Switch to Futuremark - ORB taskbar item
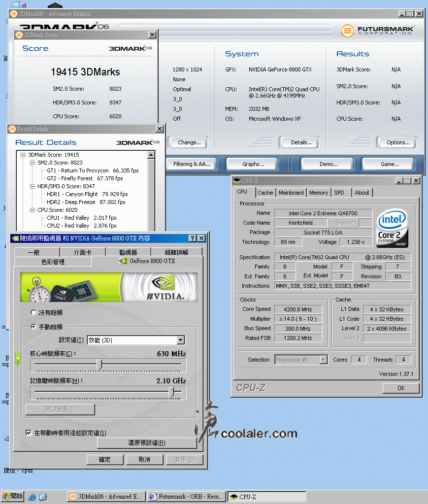 point(187,497)
